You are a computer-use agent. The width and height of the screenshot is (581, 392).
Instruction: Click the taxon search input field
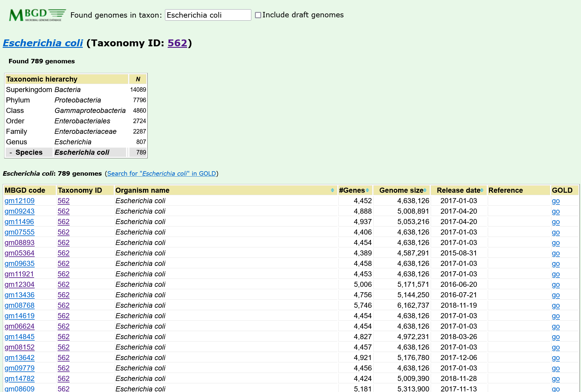tap(208, 15)
